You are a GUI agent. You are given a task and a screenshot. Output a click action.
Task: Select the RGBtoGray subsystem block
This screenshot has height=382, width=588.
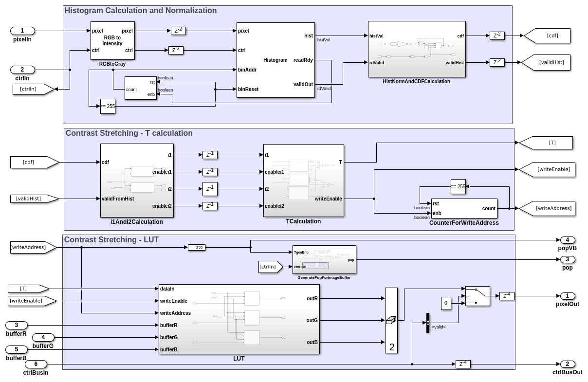112,40
